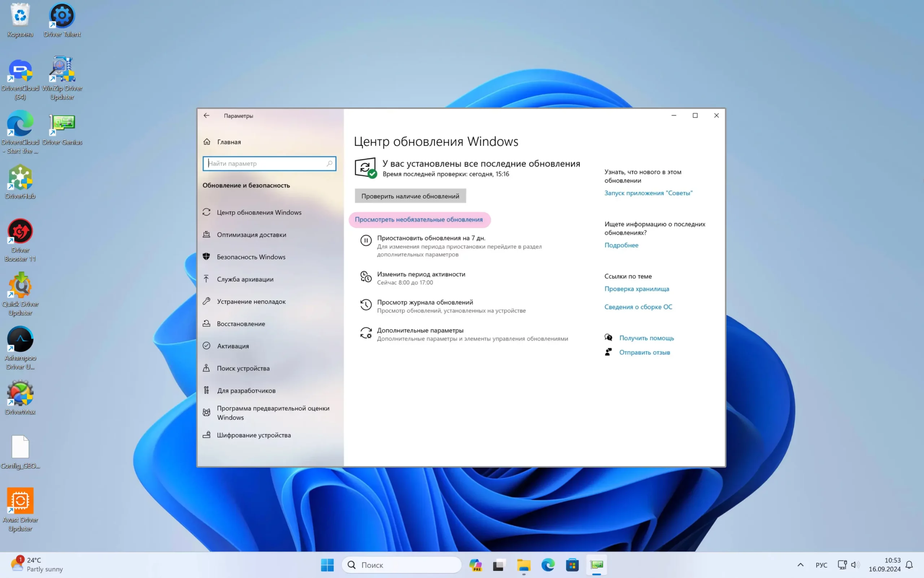Image resolution: width=924 pixels, height=578 pixels.
Task: Open Сведения о сборке ОС link
Action: tap(638, 307)
